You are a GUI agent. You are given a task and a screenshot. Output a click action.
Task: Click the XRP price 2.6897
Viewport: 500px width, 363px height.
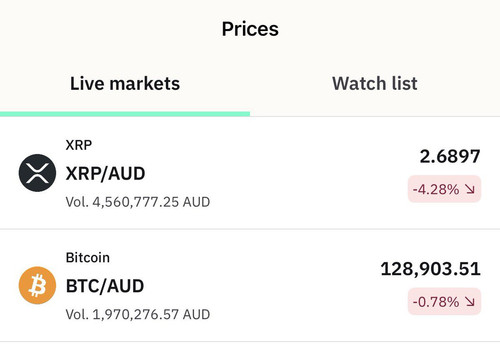click(450, 156)
